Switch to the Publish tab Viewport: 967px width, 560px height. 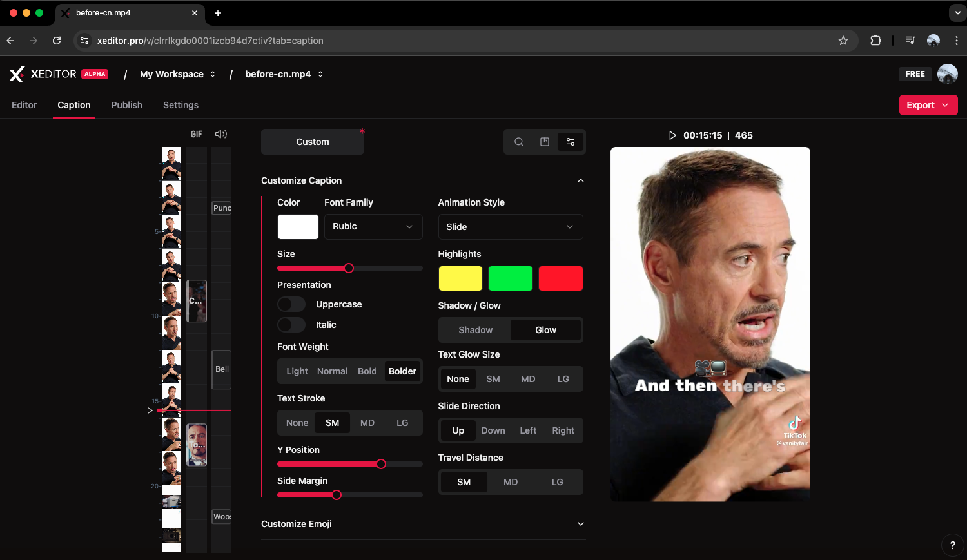point(127,105)
